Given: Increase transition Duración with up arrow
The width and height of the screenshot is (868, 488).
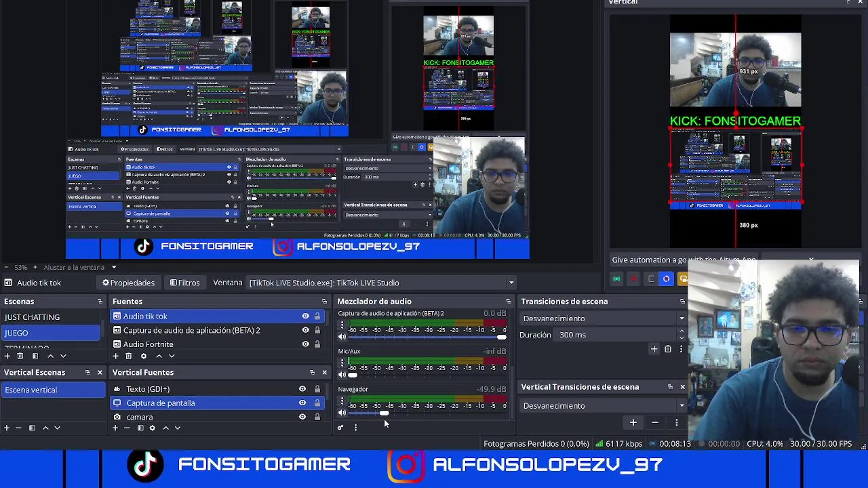Looking at the screenshot, I should [682, 331].
